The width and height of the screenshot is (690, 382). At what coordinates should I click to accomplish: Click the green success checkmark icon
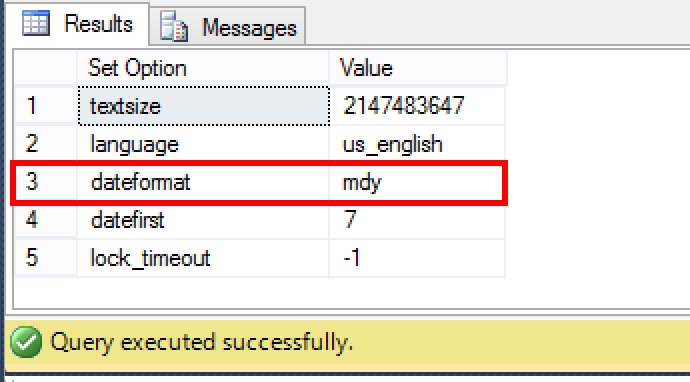tap(26, 342)
